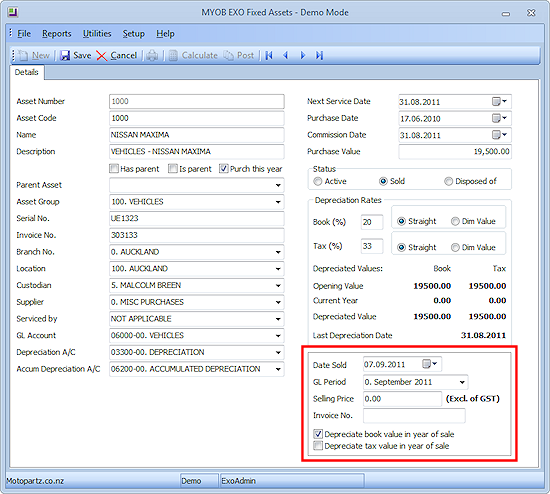This screenshot has width=550, height=494.
Task: Expand the Serviced by dropdown
Action: tap(278, 319)
